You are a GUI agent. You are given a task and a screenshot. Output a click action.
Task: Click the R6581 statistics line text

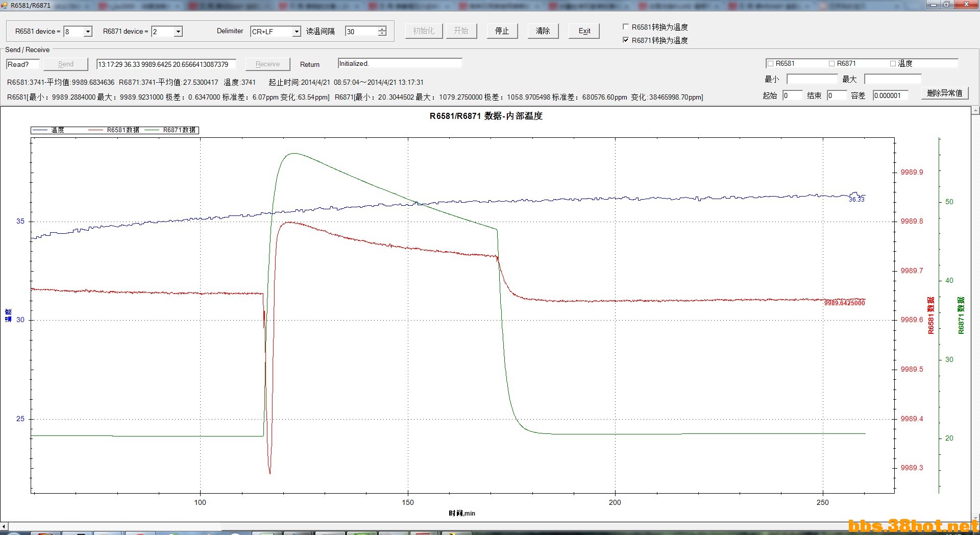(168, 97)
